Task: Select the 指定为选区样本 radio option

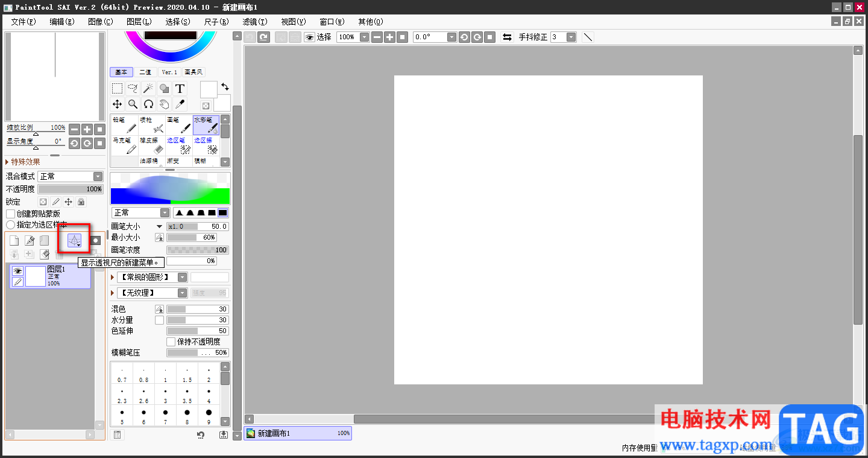Action: (10, 224)
